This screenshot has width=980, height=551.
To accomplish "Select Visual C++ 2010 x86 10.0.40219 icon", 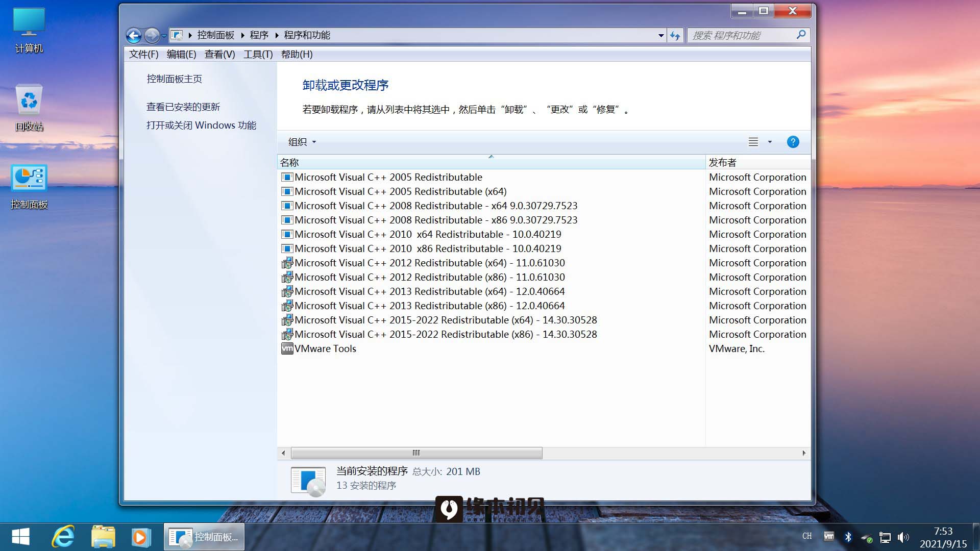I will (x=287, y=248).
